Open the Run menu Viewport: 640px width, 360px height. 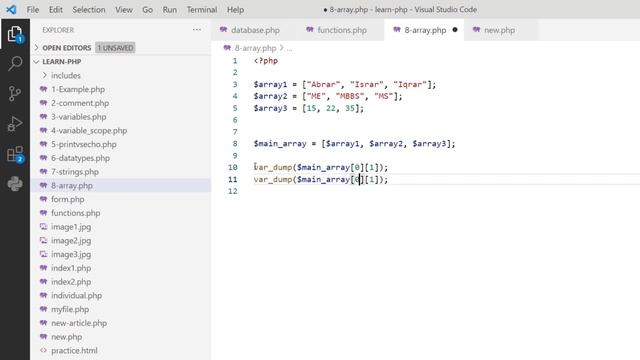169,9
